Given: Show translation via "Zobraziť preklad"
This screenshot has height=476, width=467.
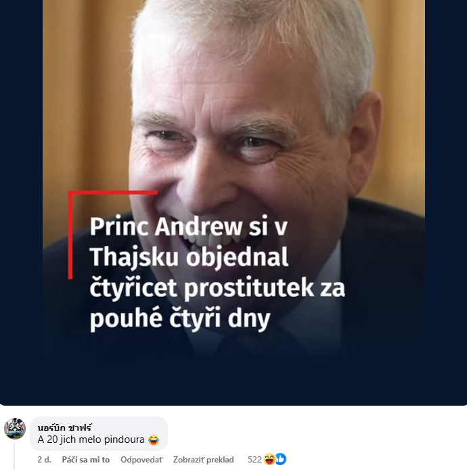Looking at the screenshot, I should [203, 460].
